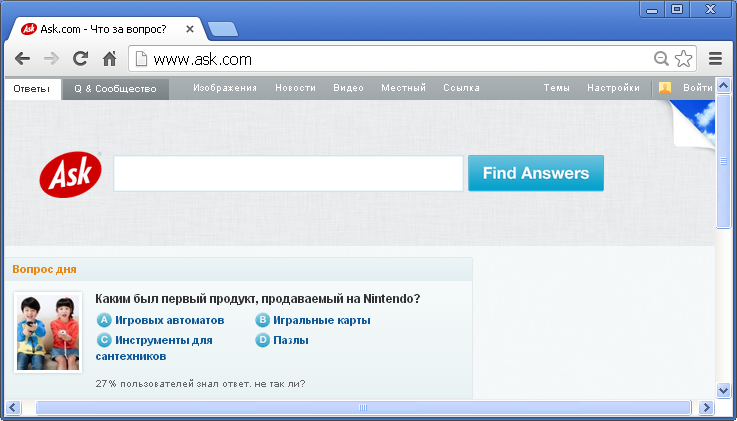The height and width of the screenshot is (421, 737).
Task: Open the Chrome hamburger menu
Action: pyautogui.click(x=715, y=59)
